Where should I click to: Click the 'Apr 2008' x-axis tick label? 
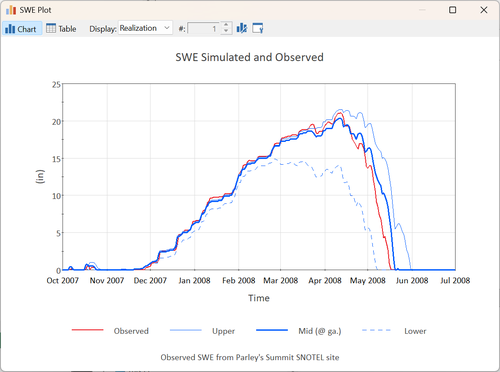(x=325, y=281)
